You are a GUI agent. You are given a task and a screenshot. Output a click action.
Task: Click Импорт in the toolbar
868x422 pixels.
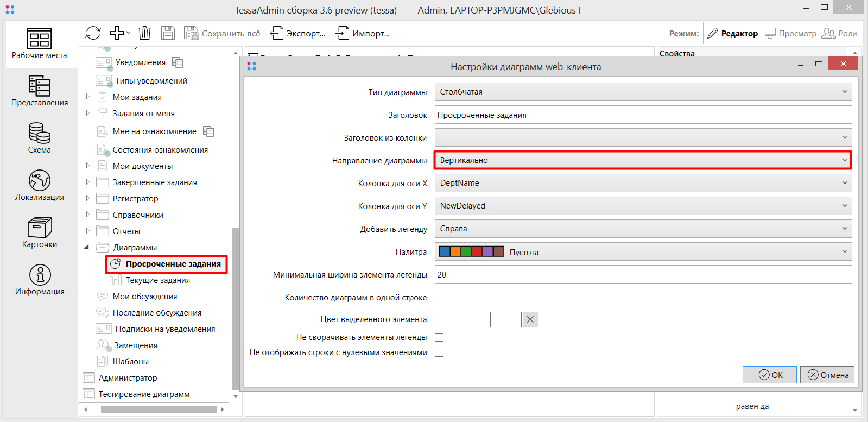click(x=363, y=34)
